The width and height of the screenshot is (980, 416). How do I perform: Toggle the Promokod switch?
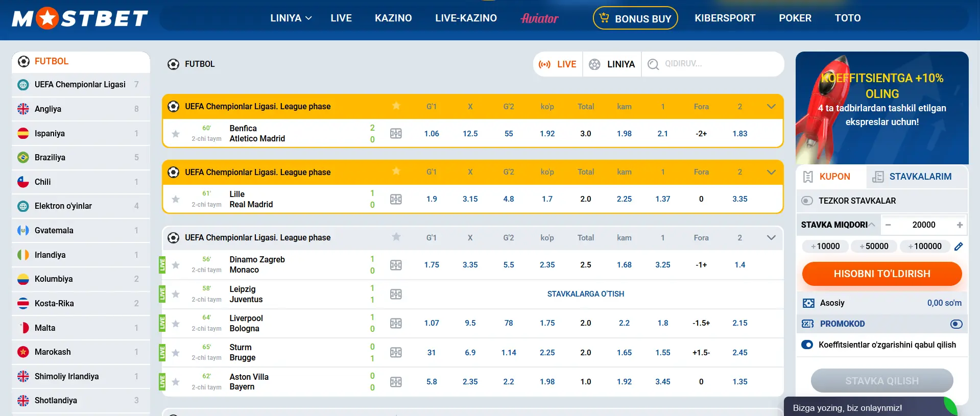(x=957, y=324)
